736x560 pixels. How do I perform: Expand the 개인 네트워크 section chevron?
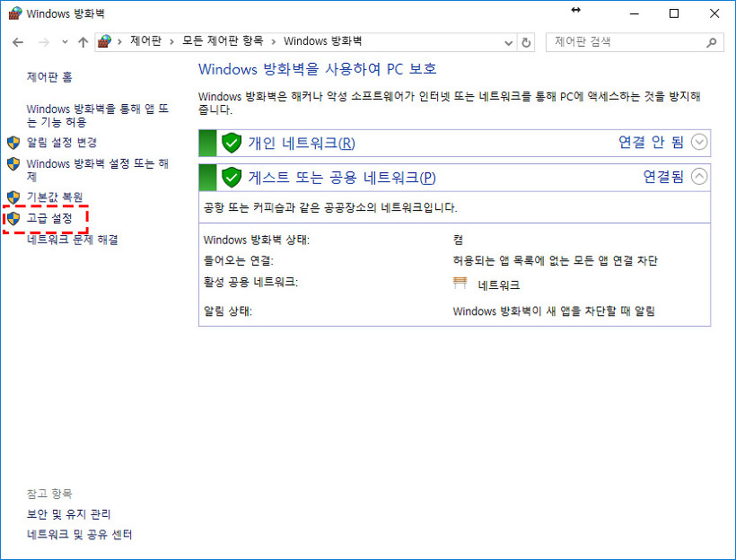699,142
